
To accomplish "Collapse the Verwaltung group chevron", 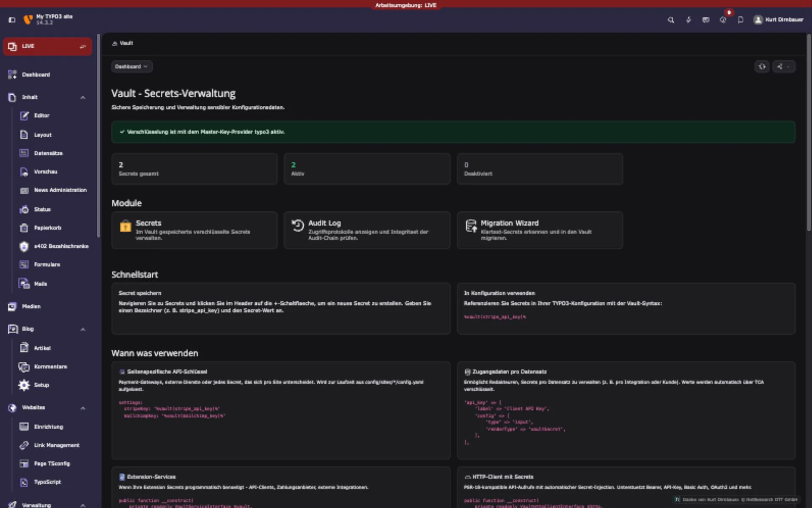I will (x=83, y=505).
